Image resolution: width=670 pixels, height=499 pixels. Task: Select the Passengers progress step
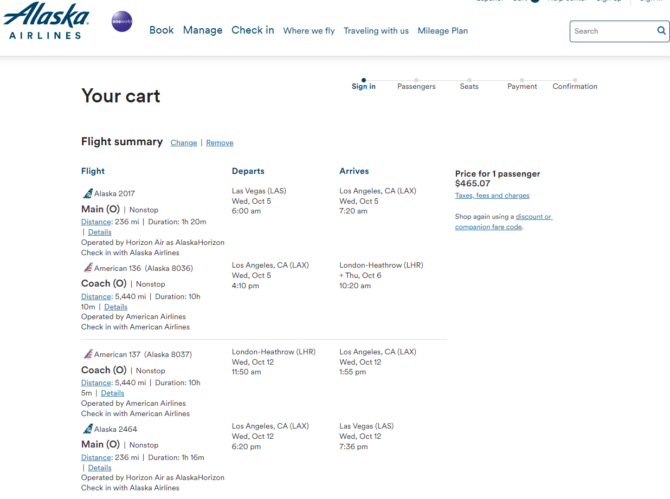(x=416, y=85)
